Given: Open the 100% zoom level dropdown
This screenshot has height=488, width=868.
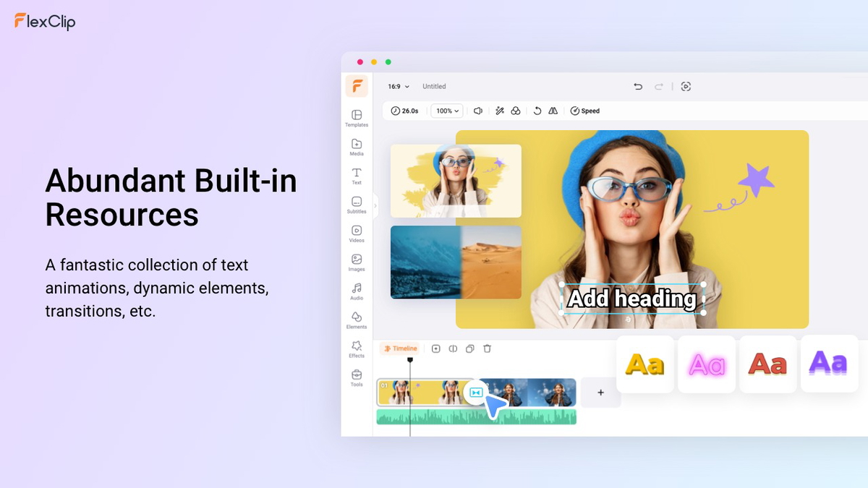Looking at the screenshot, I should click(447, 110).
